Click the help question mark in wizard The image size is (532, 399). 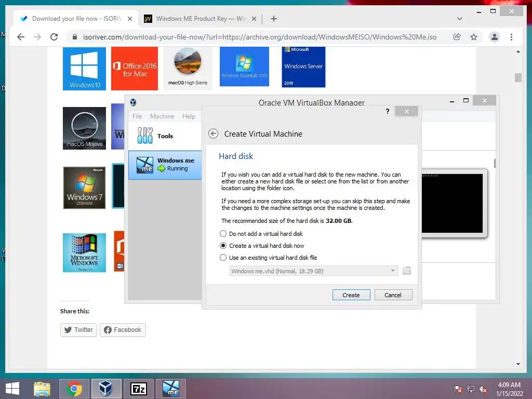click(x=388, y=111)
